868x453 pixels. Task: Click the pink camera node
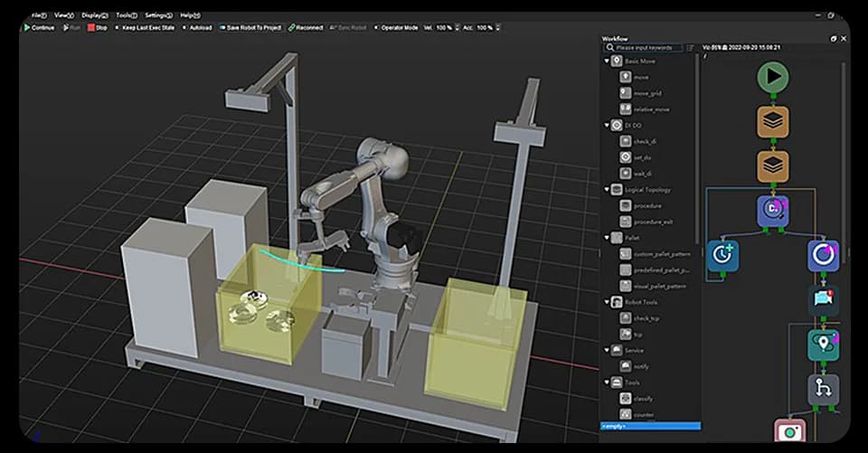[x=790, y=431]
